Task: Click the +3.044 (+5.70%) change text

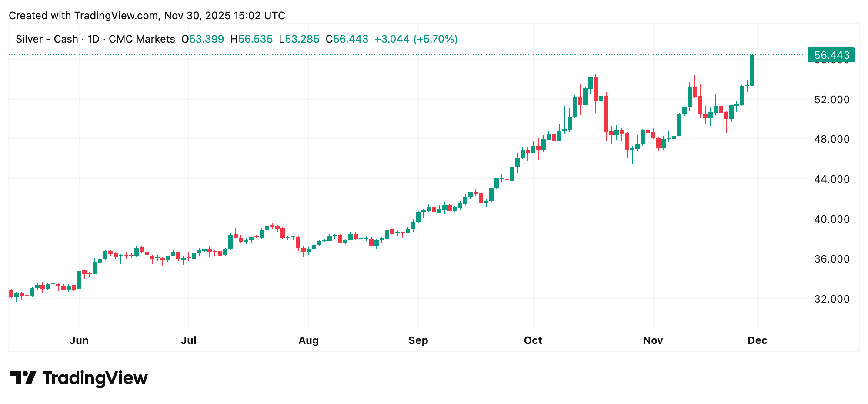Action: pyautogui.click(x=416, y=39)
